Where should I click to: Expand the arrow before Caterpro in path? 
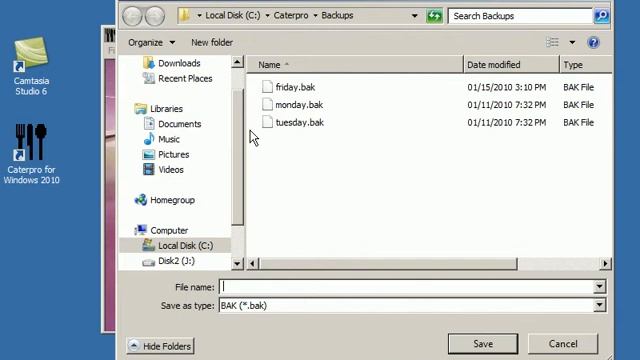pyautogui.click(x=267, y=16)
